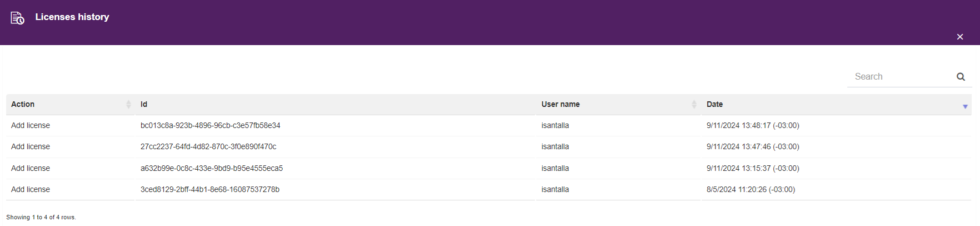This screenshot has height=226, width=980.
Task: Click the User name column sort arrows
Action: click(x=694, y=105)
